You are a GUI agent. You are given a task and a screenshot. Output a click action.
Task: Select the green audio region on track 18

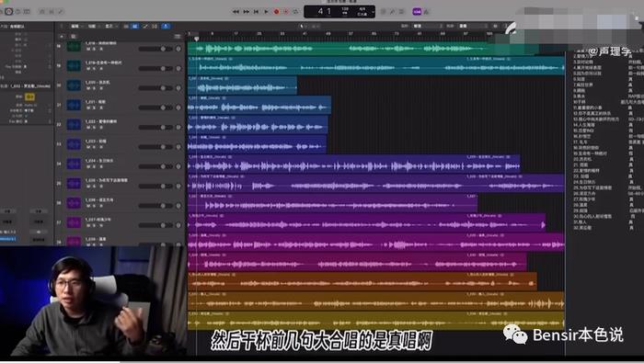(x=363, y=49)
